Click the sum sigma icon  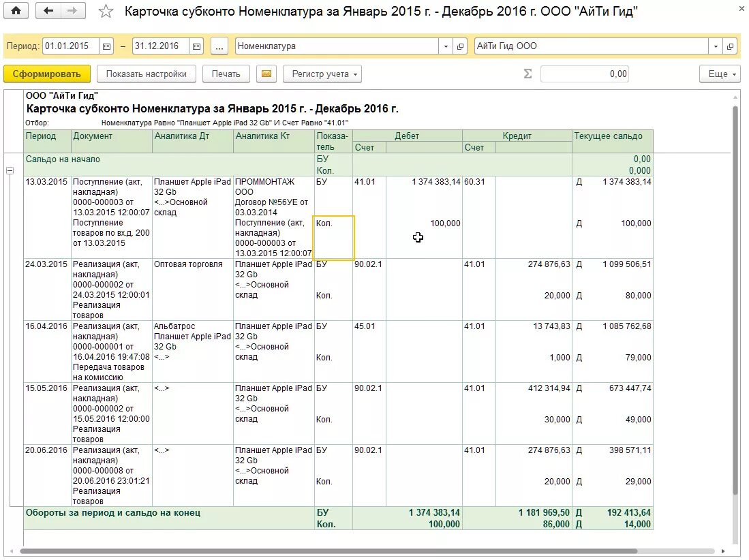tap(528, 74)
